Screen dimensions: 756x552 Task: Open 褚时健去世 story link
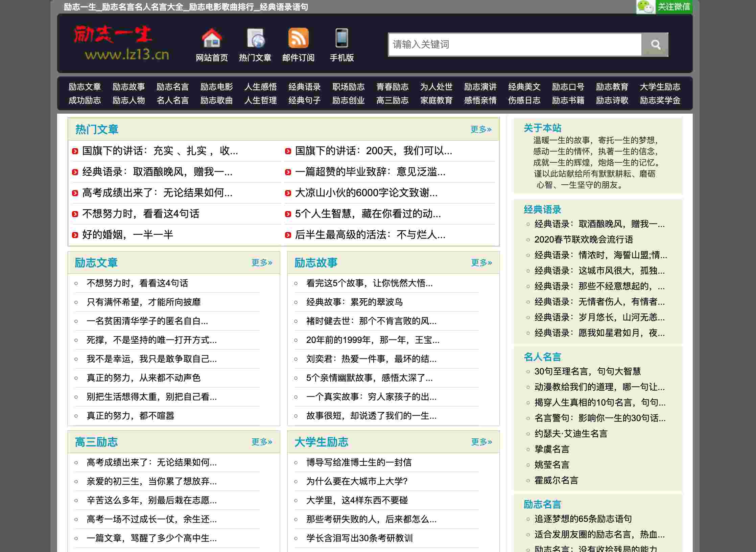click(371, 321)
